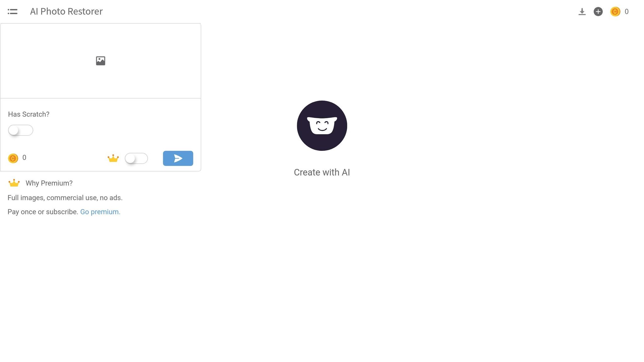The height and width of the screenshot is (362, 644).
Task: Click the download icon in the top bar
Action: coord(582,12)
